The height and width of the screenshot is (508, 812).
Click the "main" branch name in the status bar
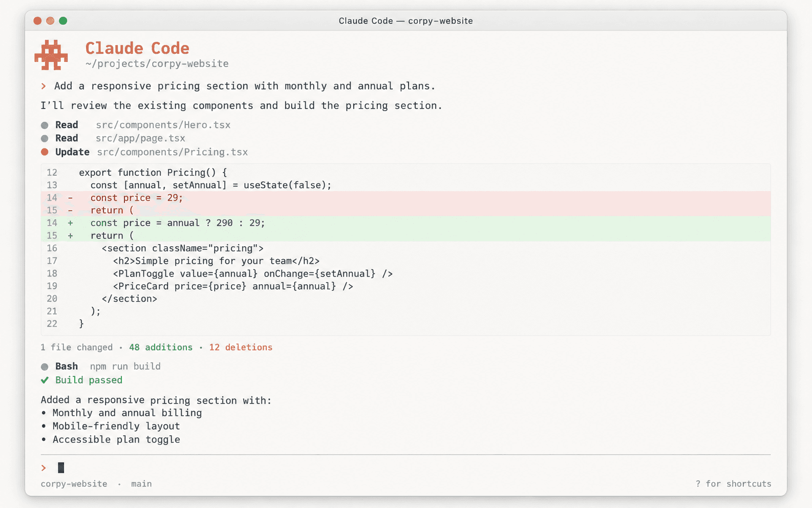[x=141, y=484]
